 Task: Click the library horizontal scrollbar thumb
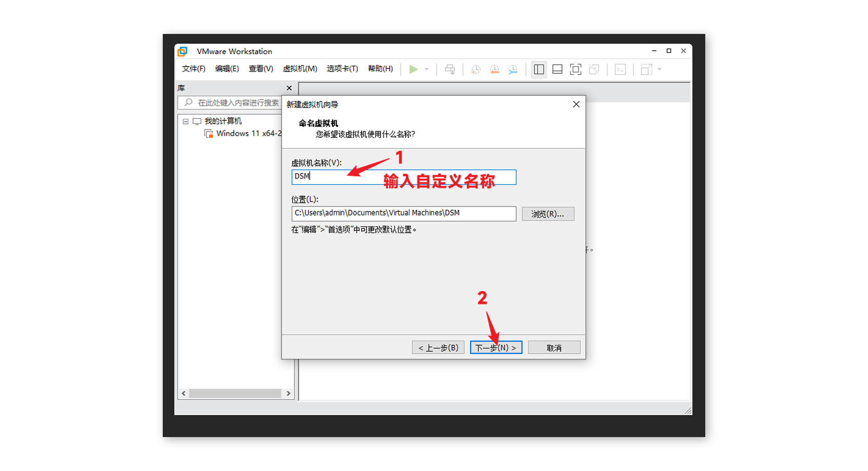pyautogui.click(x=235, y=394)
